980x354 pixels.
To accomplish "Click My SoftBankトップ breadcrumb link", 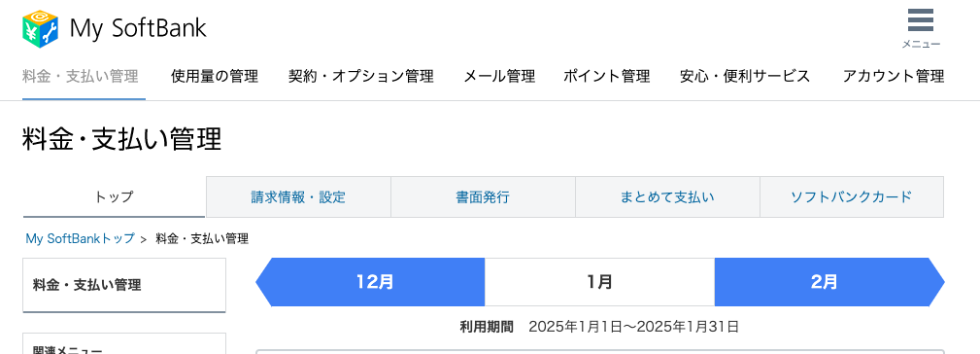I will click(80, 238).
